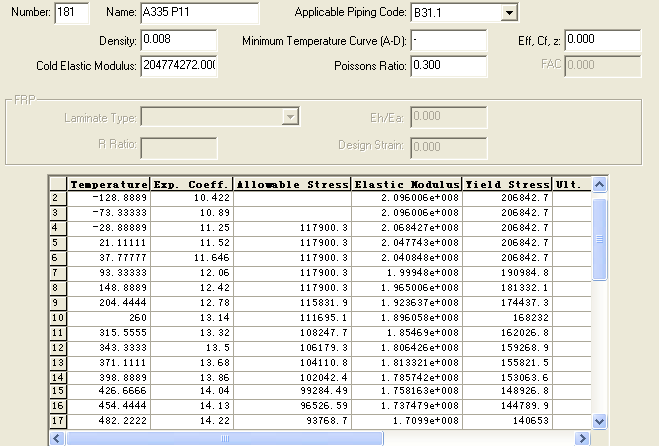Click the Minimum Temperature Curve field
This screenshot has height=446, width=659.
(x=448, y=40)
